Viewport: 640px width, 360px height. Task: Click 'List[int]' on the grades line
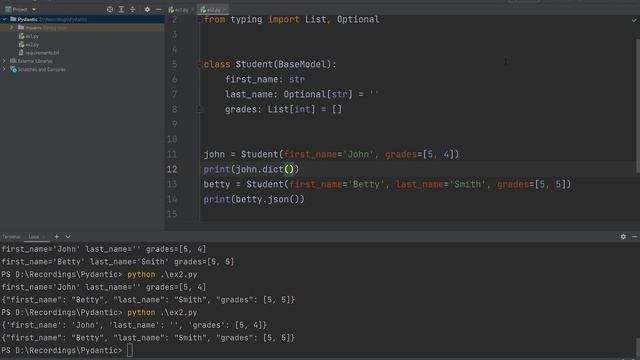click(x=291, y=109)
